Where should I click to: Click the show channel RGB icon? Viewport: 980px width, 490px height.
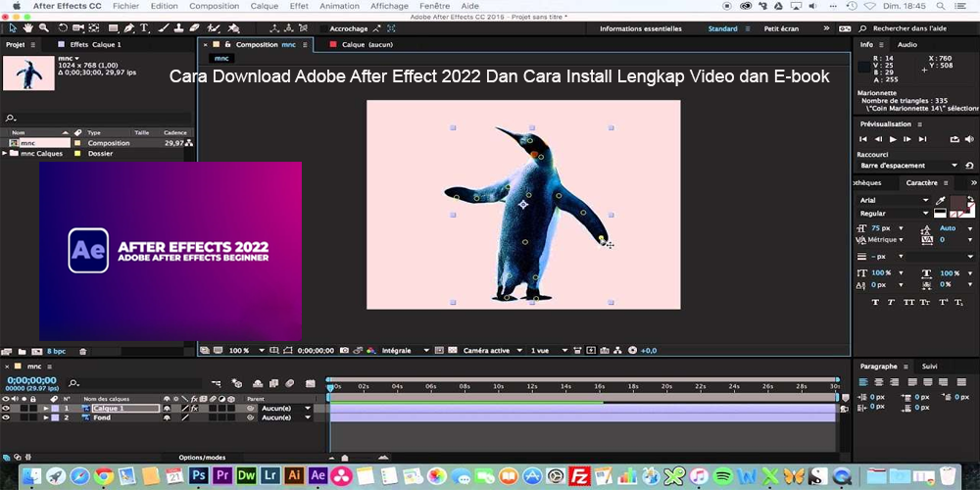point(371,351)
